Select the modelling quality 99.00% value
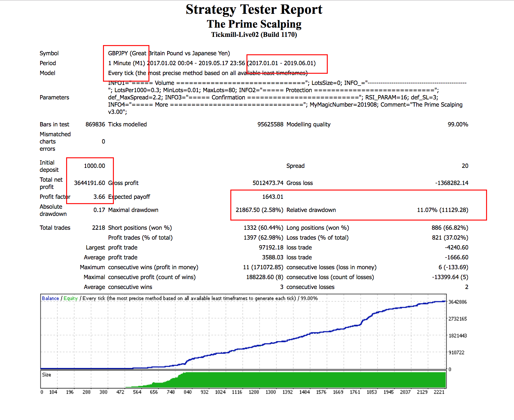This screenshot has height=420, width=514. coord(457,124)
